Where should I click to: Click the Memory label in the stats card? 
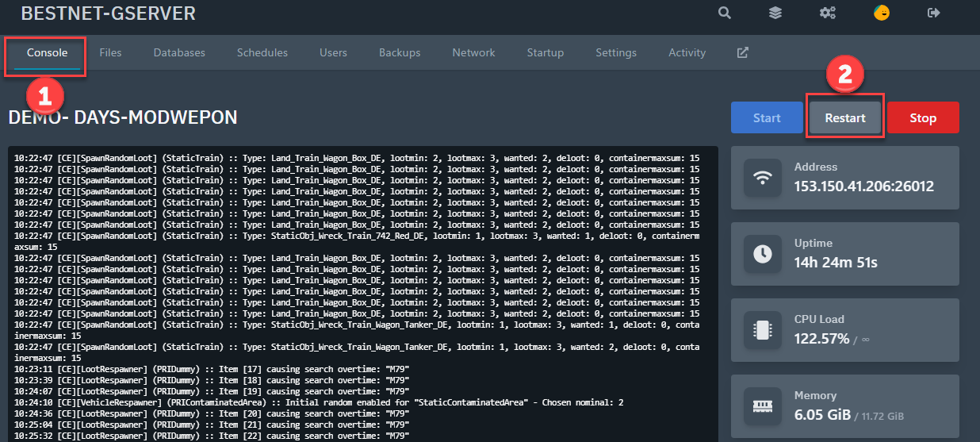[815, 396]
